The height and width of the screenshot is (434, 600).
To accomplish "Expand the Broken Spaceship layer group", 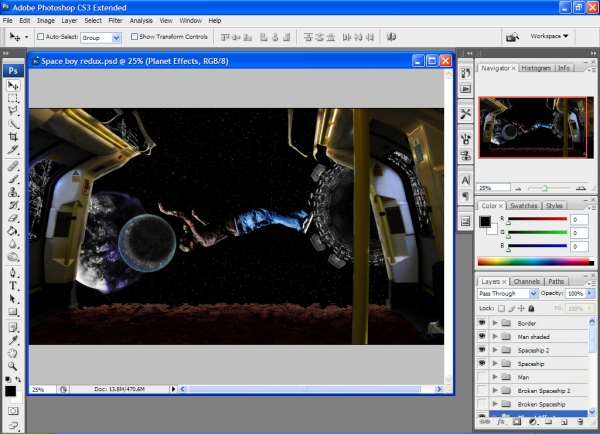I will pos(495,404).
